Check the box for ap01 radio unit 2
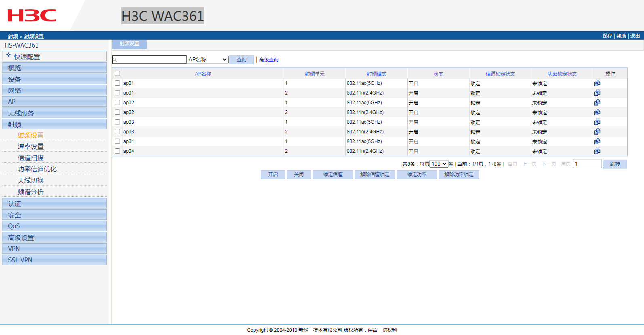 [117, 93]
